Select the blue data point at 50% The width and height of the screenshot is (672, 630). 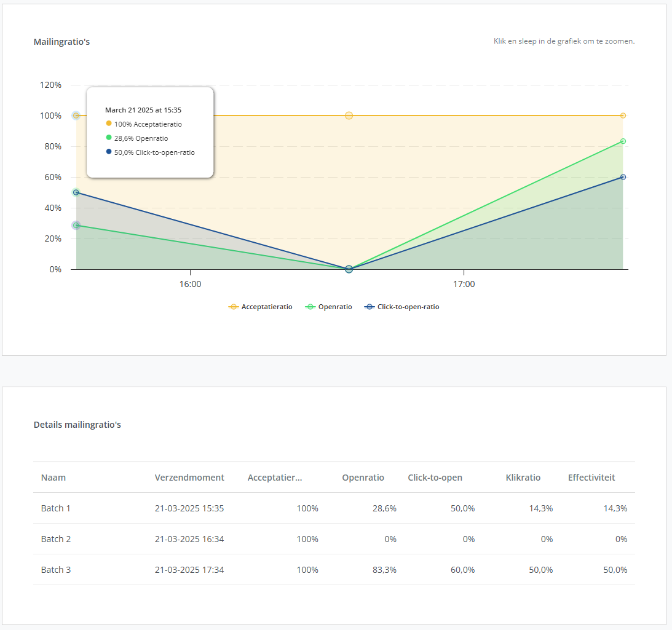[76, 192]
